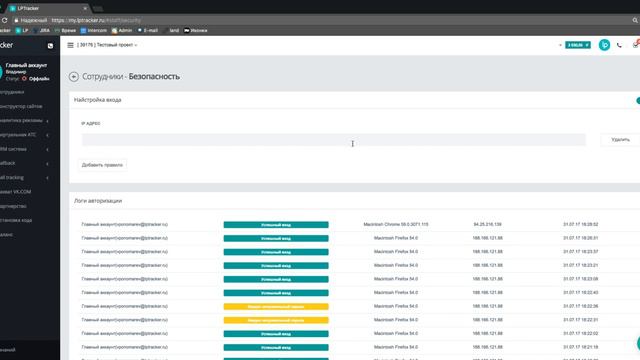Open the Admin bookmark

(122, 31)
